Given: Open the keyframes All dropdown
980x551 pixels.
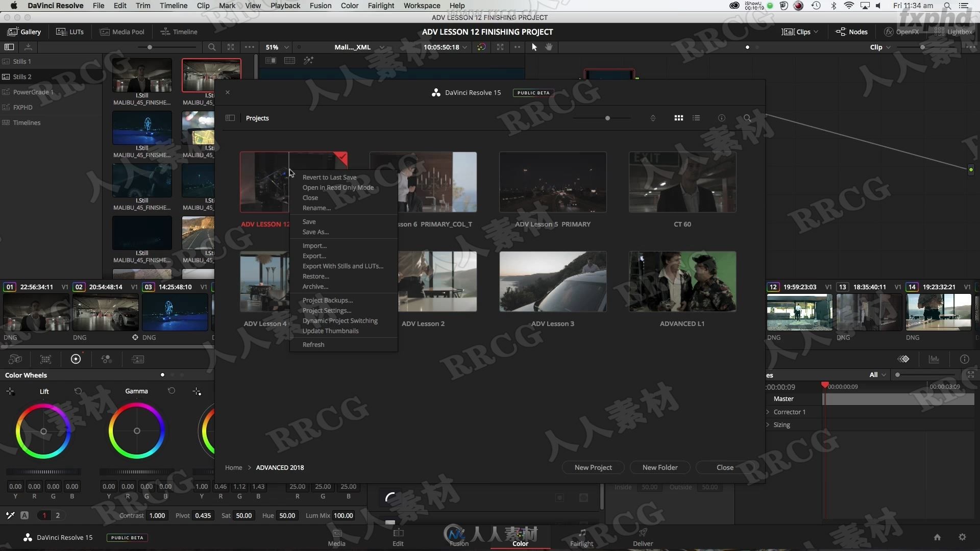Looking at the screenshot, I should [x=877, y=374].
